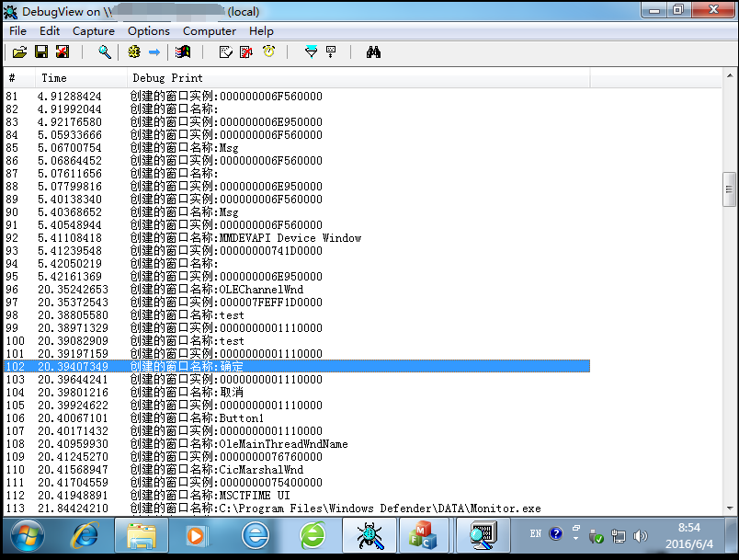This screenshot has height=560, width=739.
Task: Click the vertical scrollbar up arrow
Action: click(730, 75)
